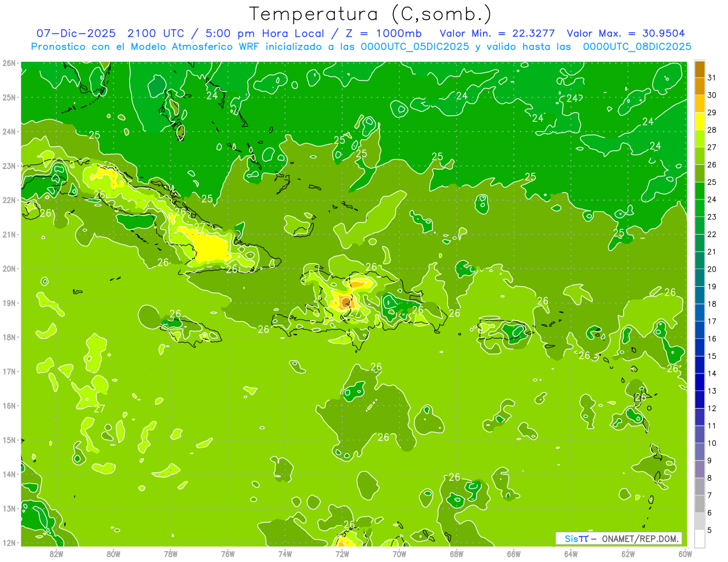
Task: Click the 70W longitude axis label
Action: coord(399,554)
